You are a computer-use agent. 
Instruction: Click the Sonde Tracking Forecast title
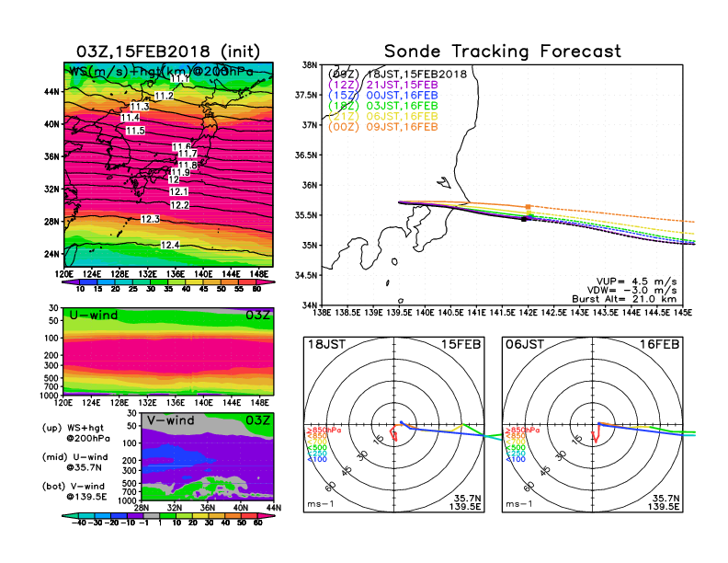[x=502, y=52]
